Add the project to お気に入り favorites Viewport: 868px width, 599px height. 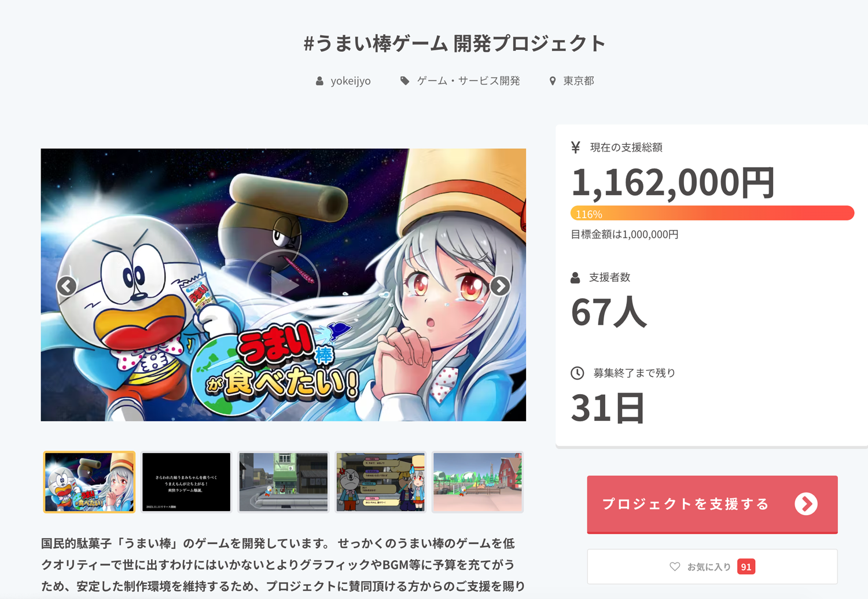coord(712,567)
